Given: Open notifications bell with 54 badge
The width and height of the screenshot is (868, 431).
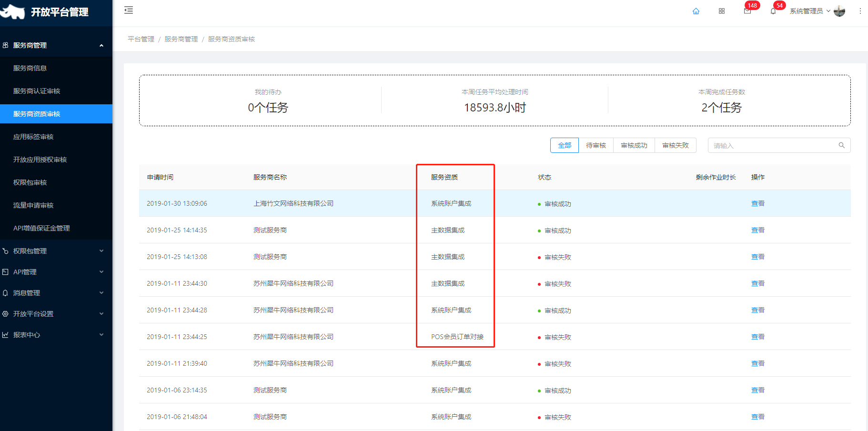Looking at the screenshot, I should pyautogui.click(x=773, y=11).
